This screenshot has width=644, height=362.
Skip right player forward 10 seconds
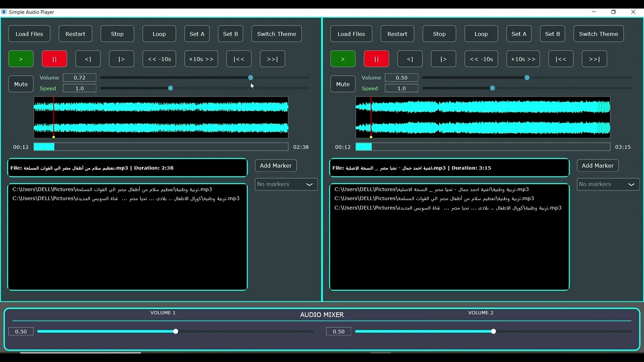pyautogui.click(x=523, y=59)
